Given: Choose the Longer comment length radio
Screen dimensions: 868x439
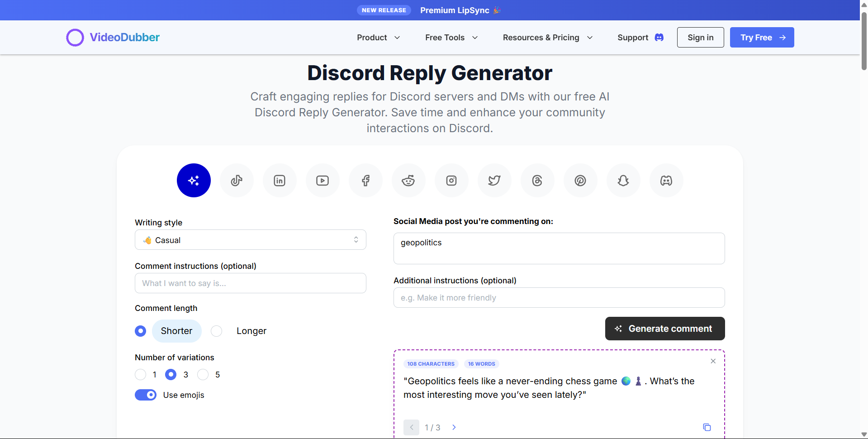Looking at the screenshot, I should point(217,331).
